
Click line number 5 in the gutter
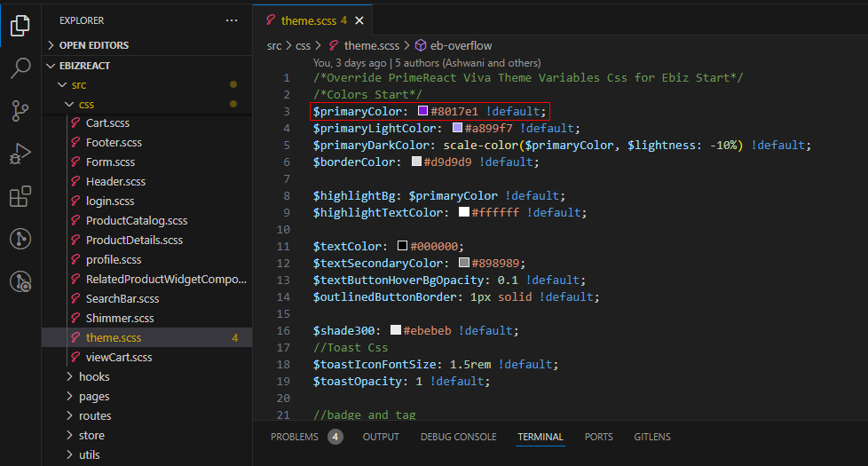coord(287,145)
